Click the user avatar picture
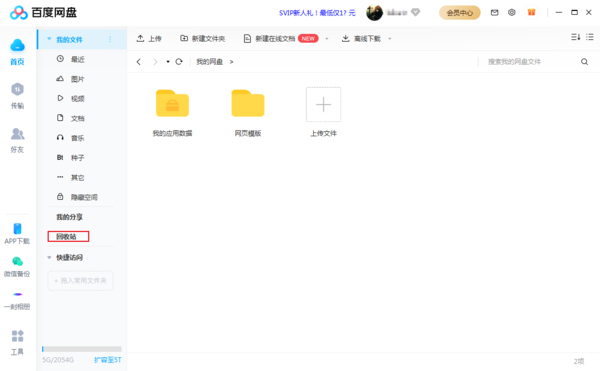The image size is (600, 371). click(374, 13)
